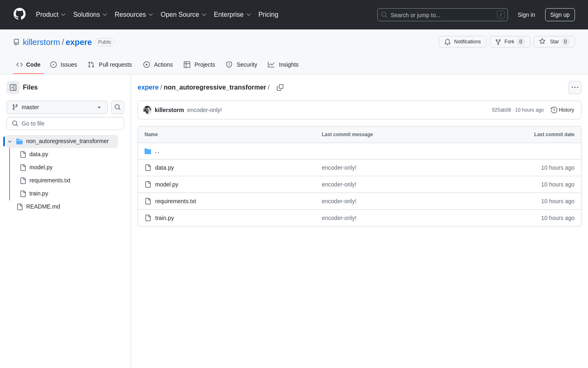This screenshot has height=368, width=588.
Task: Click the fork icon
Action: coord(498,42)
